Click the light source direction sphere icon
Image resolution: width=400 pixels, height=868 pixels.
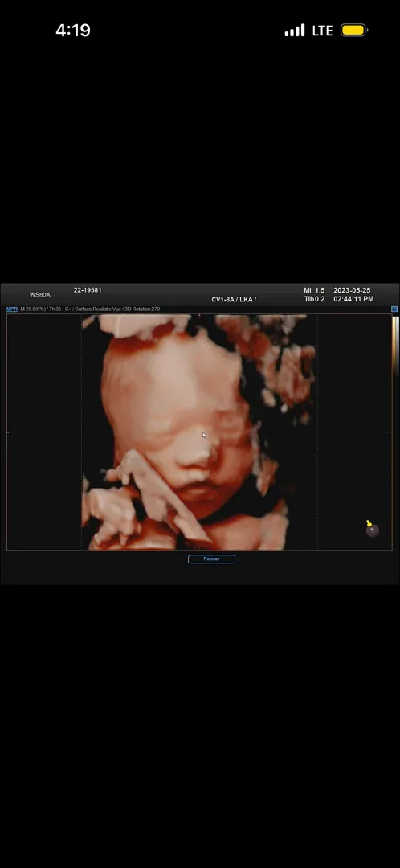tap(372, 529)
